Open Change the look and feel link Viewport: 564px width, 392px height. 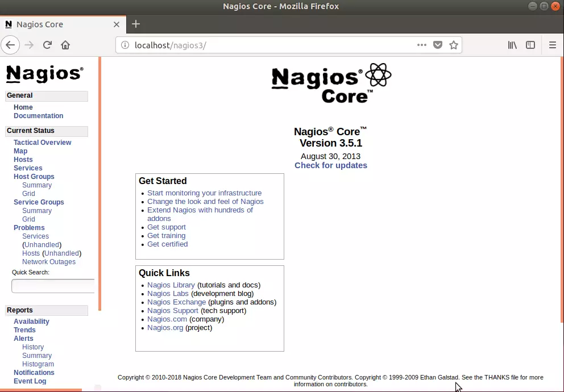coord(205,202)
